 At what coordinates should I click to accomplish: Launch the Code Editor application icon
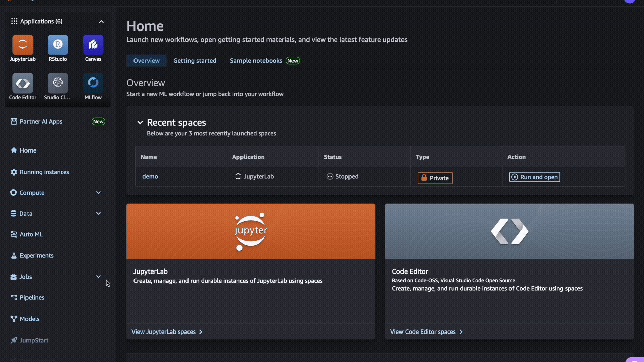click(22, 83)
